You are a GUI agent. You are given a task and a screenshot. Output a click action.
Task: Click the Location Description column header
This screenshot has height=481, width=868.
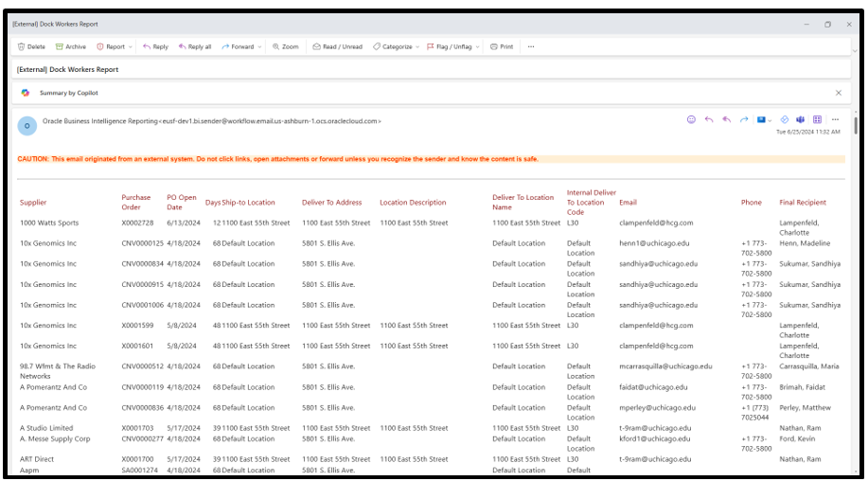[413, 203]
